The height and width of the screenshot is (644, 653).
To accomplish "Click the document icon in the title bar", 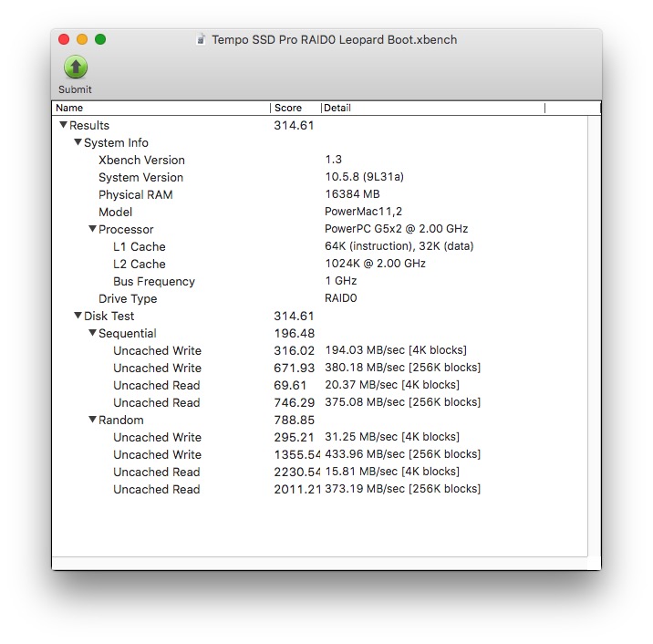I will [201, 39].
